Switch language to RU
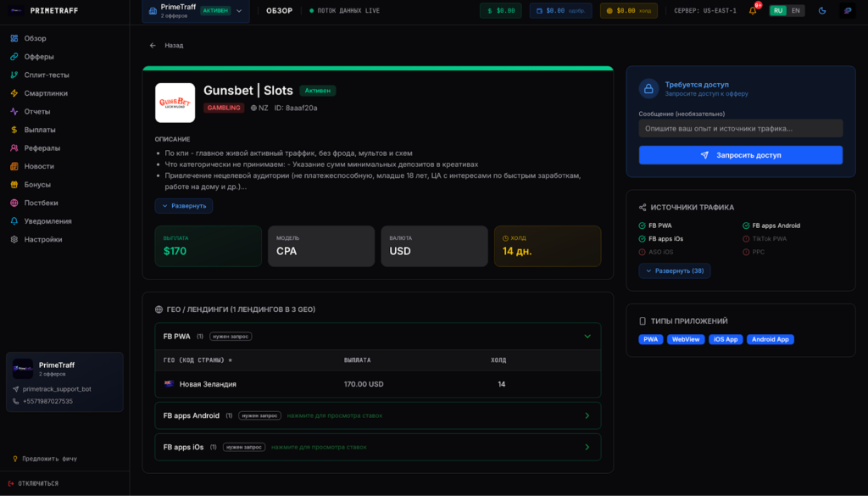 tap(778, 10)
